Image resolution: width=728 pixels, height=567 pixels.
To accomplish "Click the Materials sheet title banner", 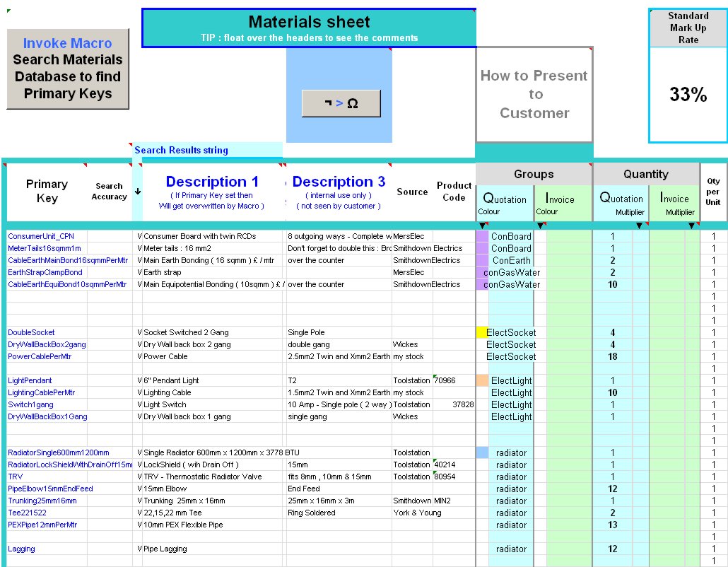I will [x=309, y=28].
